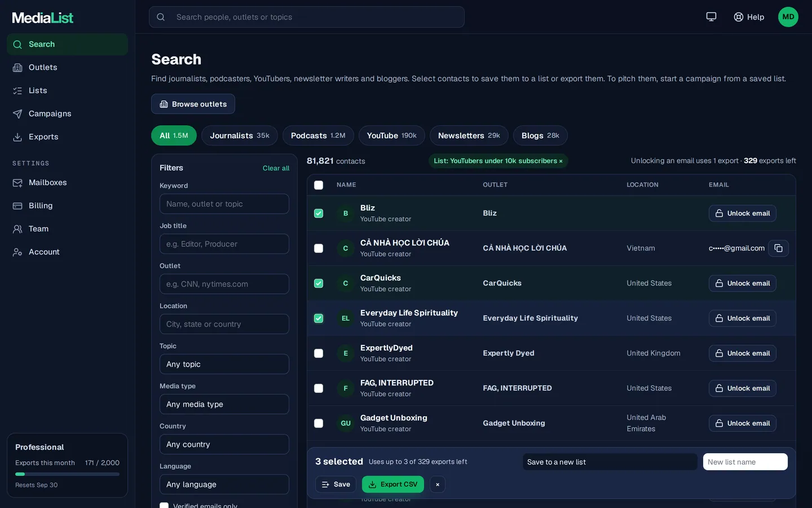Switch to the Newsletters tab
The width and height of the screenshot is (812, 508).
(469, 135)
